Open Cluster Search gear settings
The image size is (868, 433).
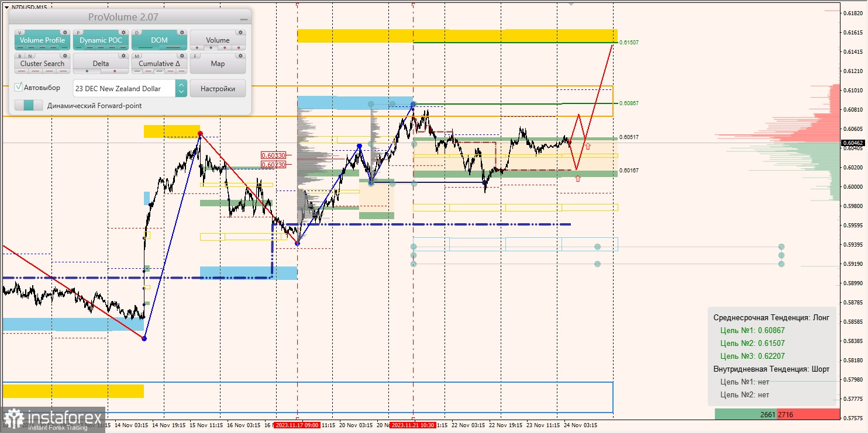pyautogui.click(x=65, y=56)
